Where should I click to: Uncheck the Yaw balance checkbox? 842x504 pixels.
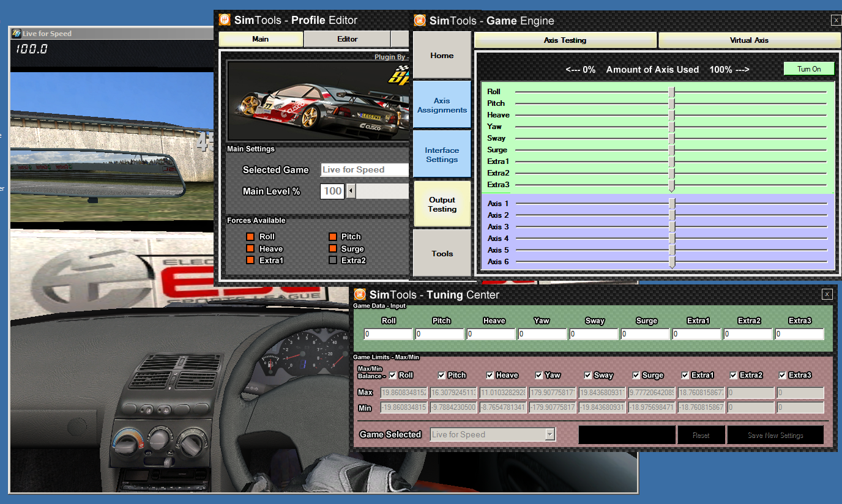click(x=539, y=375)
